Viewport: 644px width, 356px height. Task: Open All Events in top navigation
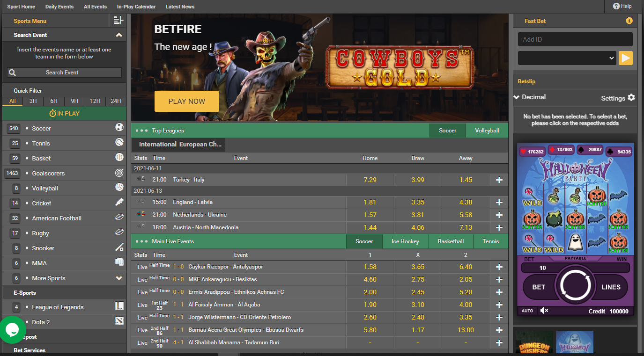[95, 7]
